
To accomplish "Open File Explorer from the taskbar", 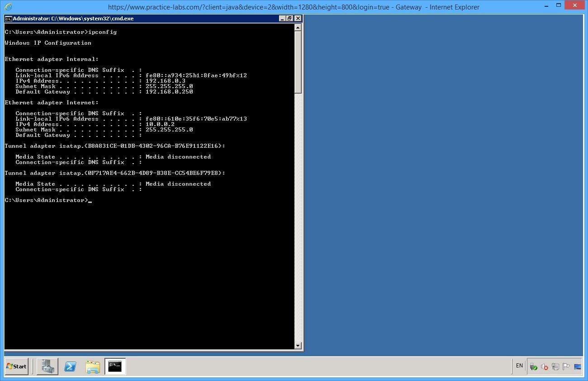I will 93,366.
